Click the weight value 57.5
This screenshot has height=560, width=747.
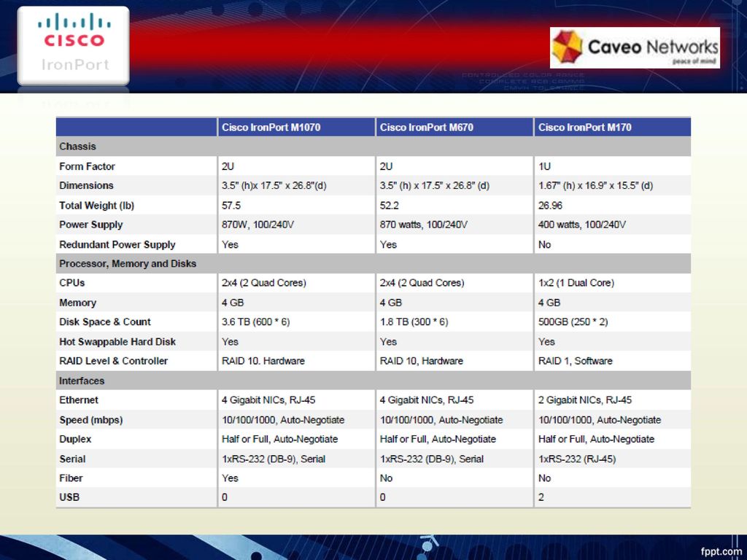coord(231,206)
